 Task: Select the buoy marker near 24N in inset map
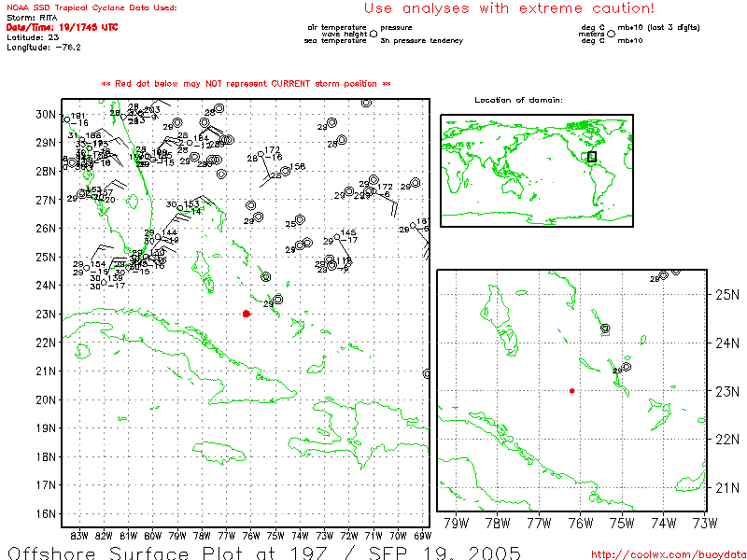click(605, 329)
